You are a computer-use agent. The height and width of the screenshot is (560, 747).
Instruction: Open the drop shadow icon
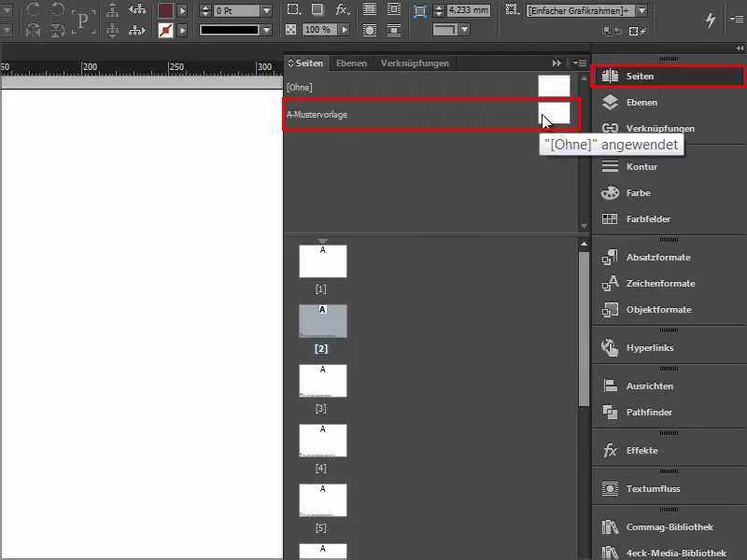[317, 9]
